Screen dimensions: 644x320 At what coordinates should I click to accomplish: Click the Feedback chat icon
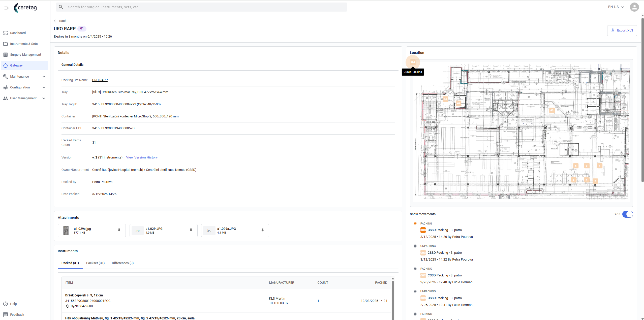coord(5,315)
